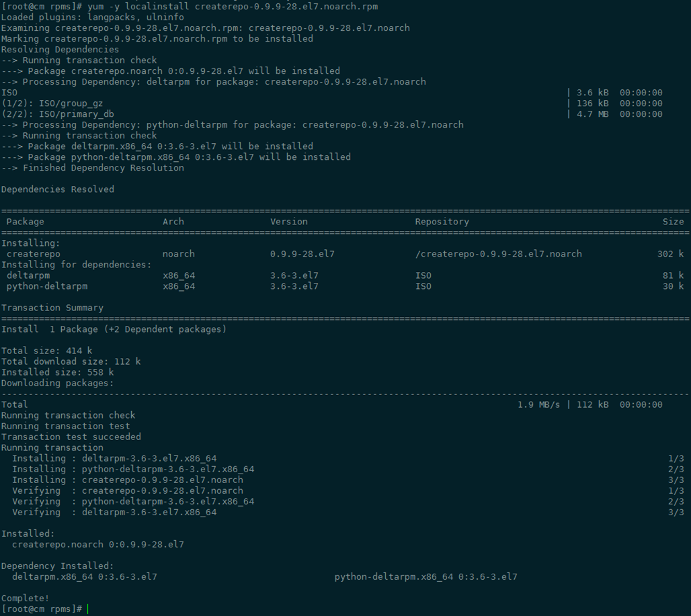Click 'Install 1 Package (+2 Dependent packages)' line
The height and width of the screenshot is (616, 691).
pyautogui.click(x=114, y=329)
